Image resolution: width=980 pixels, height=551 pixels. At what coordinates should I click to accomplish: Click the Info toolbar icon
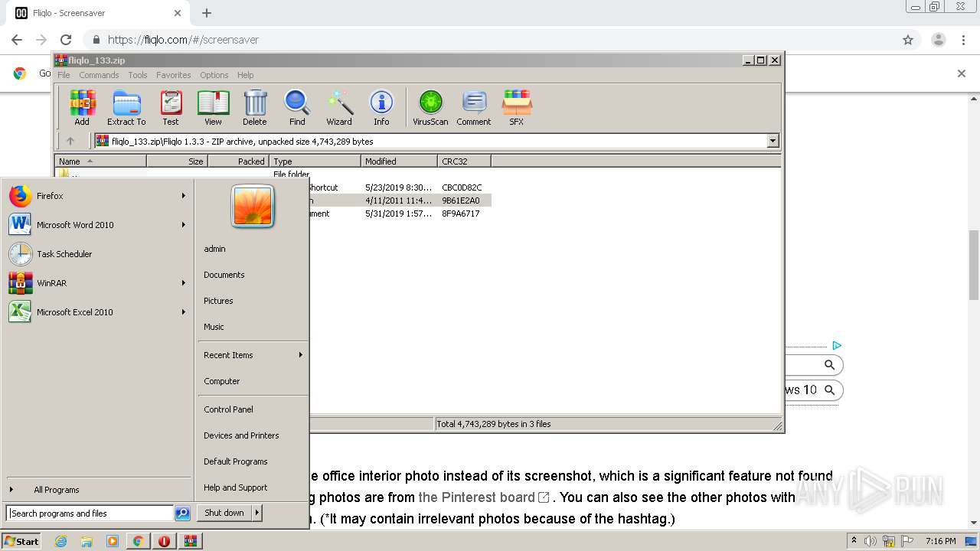click(x=381, y=107)
